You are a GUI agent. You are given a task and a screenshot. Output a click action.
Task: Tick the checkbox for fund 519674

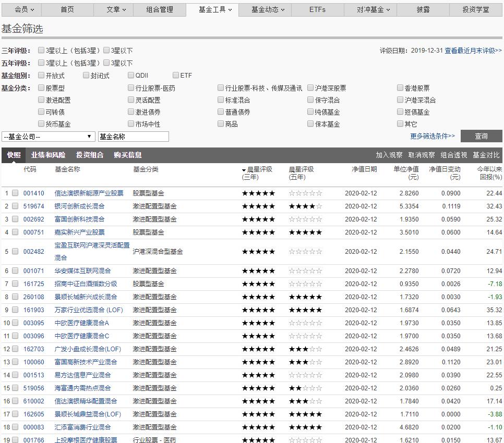[15, 206]
